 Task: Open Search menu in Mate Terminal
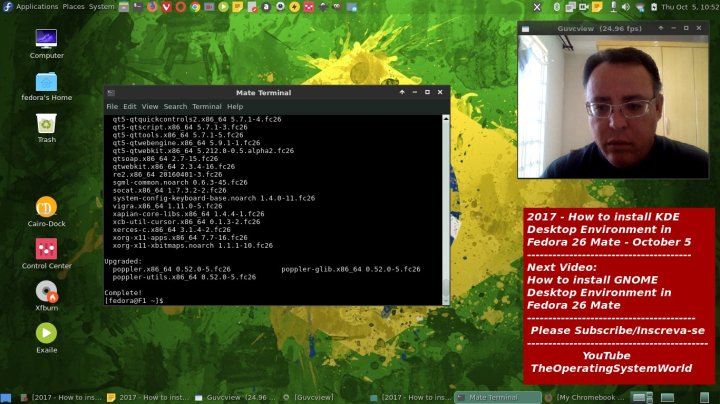tap(175, 107)
